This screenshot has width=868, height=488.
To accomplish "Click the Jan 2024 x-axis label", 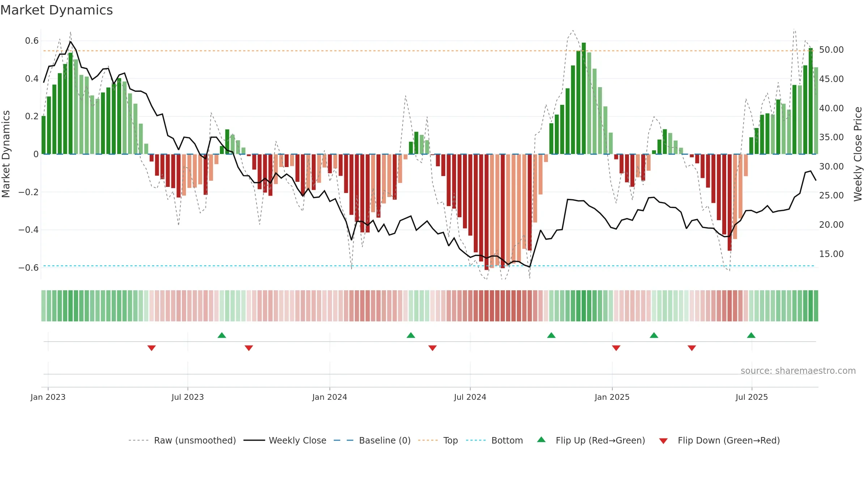I will pyautogui.click(x=330, y=397).
